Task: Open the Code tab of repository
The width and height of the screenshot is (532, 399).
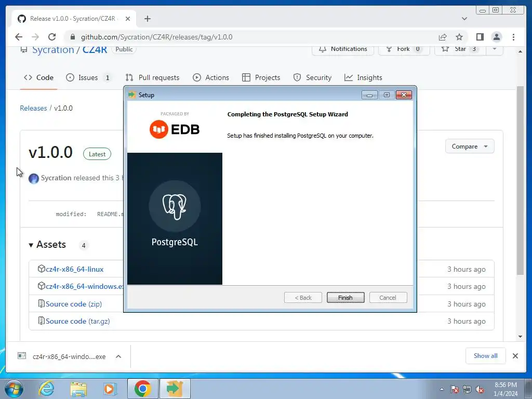Action: point(38,77)
